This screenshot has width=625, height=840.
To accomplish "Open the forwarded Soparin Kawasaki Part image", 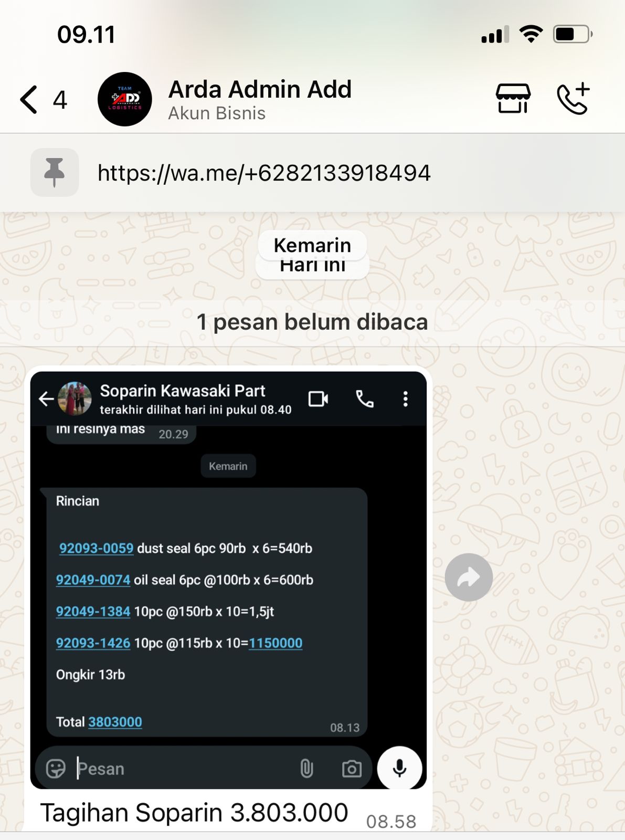I will 228,580.
